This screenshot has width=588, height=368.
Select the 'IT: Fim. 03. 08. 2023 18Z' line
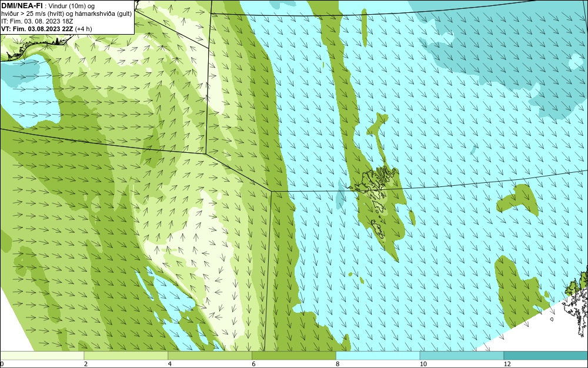(36, 21)
